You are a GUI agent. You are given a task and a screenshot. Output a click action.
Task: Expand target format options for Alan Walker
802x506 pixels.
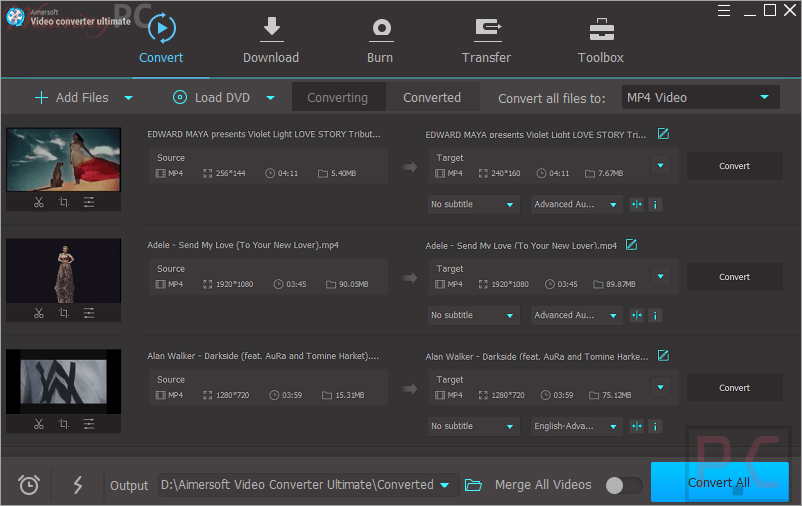tap(660, 387)
